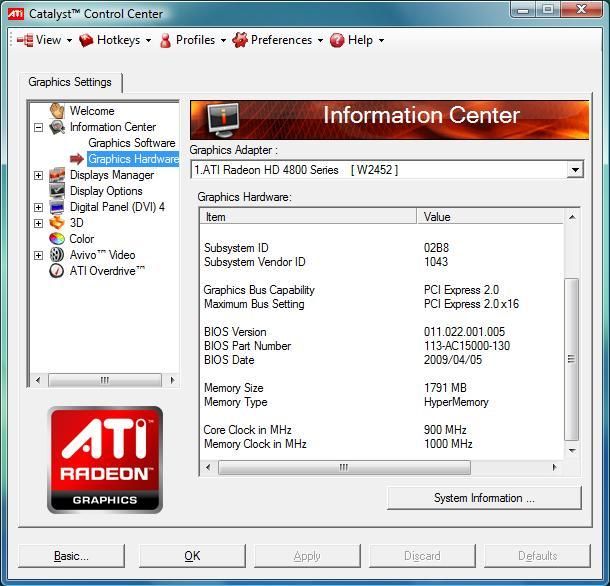Click the Defaults button
Viewport: 610px width, 586px height.
tap(537, 556)
